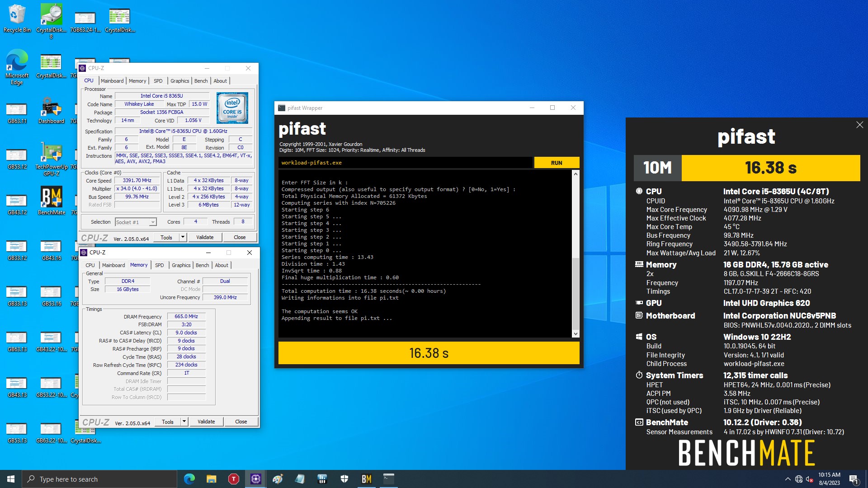Screen dimensions: 868x488
Task: Switch to BenchMate in the taskbar
Action: 366,479
